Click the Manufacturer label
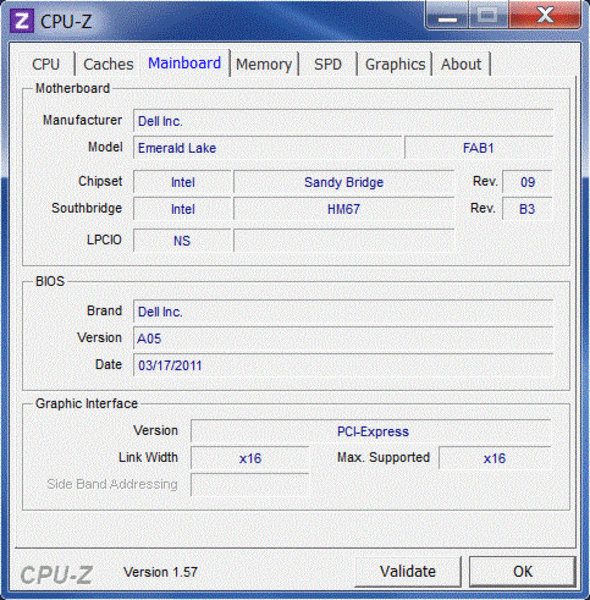Screen dimensions: 590x600 coord(82,120)
